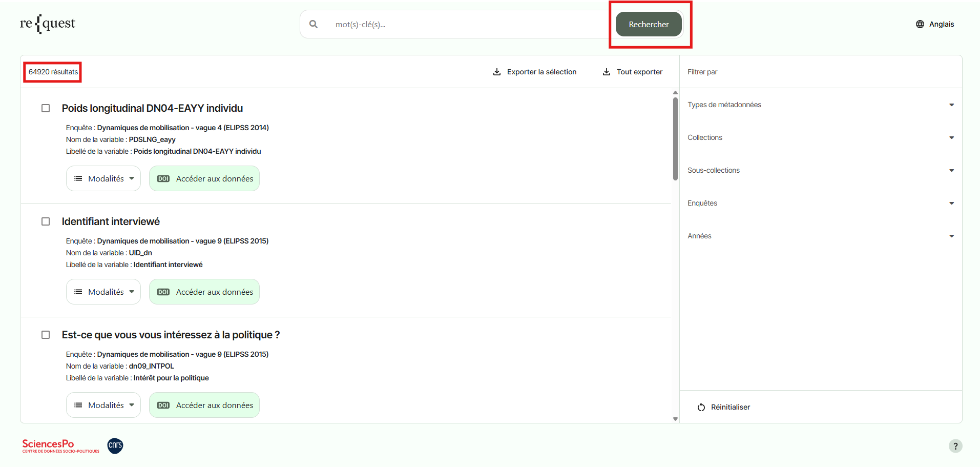Image resolution: width=980 pixels, height=467 pixels.
Task: Select the Poids longitudinal DN04-EAYY individu checkbox
Action: [x=46, y=108]
